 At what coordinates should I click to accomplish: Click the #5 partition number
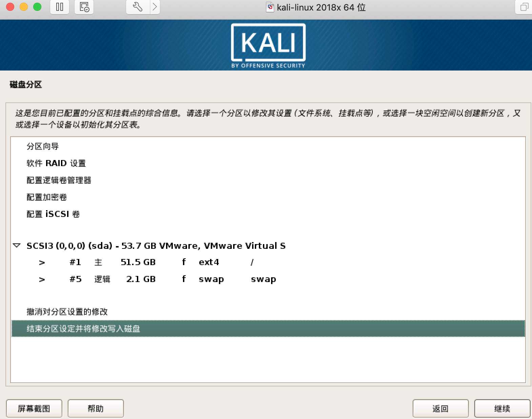(76, 279)
